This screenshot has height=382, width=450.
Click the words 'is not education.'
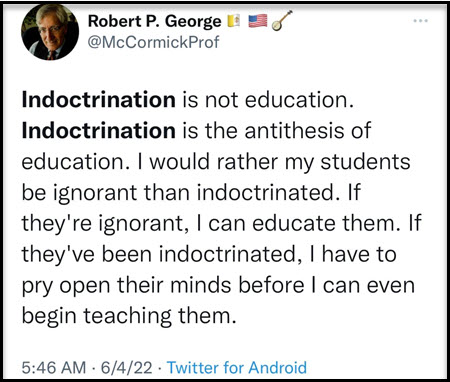[268, 100]
